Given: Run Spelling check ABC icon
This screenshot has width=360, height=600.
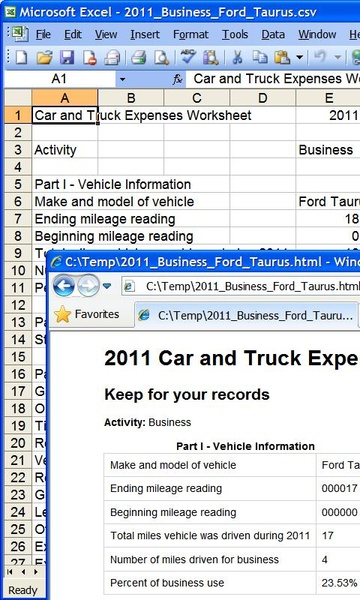Looking at the screenshot, I should (x=187, y=57).
